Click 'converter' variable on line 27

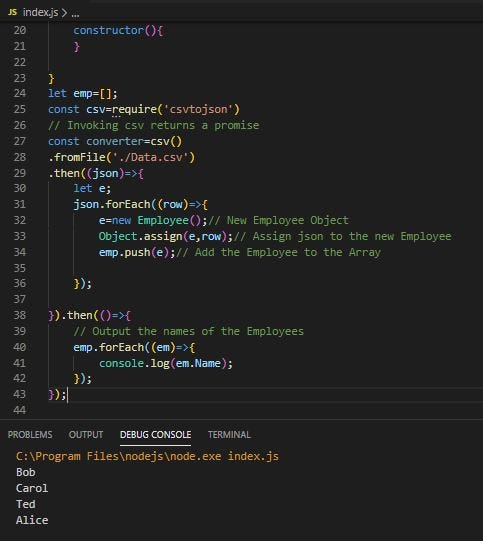115,141
